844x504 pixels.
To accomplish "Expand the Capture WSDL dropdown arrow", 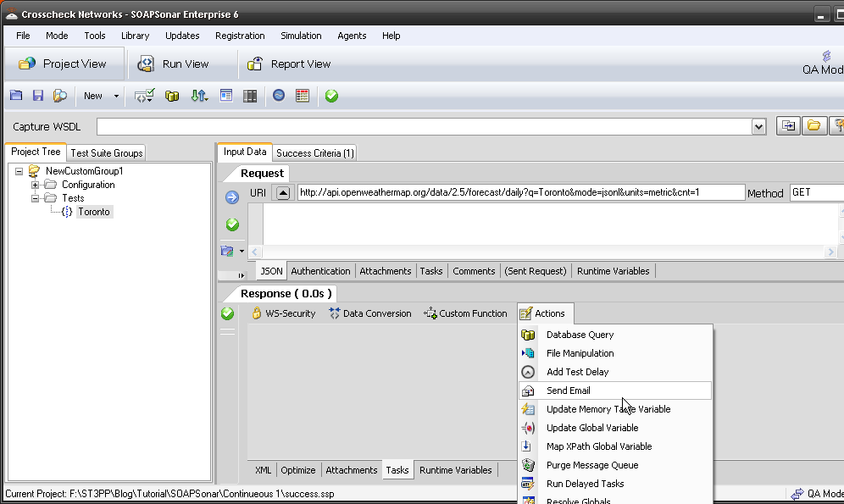I will 759,127.
